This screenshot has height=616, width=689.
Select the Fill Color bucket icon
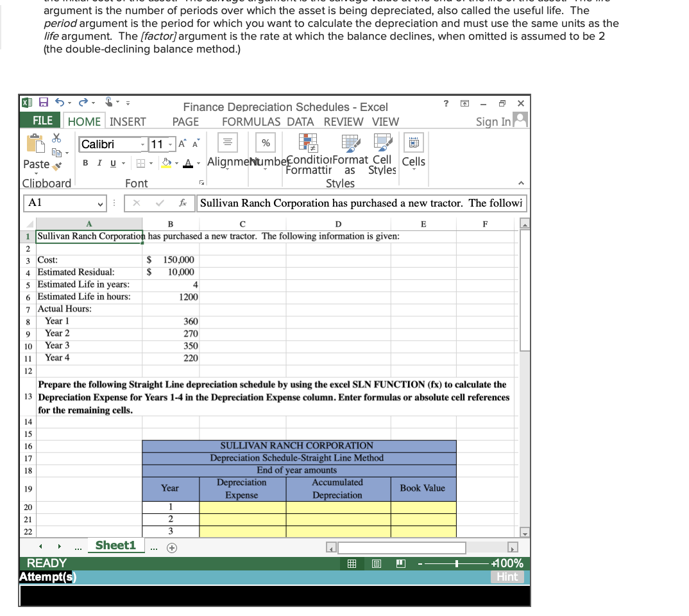coord(166,163)
